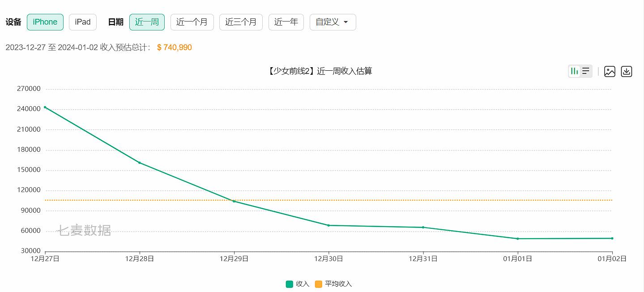Screen dimensions: 644x292
Task: Click the data point on 01月01日
Action: pyautogui.click(x=517, y=238)
